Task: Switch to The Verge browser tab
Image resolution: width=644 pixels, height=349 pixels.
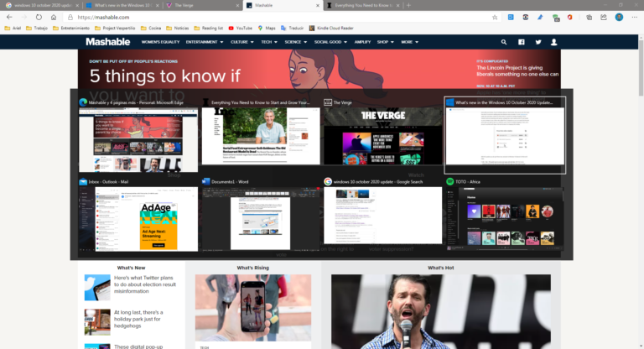Action: (x=202, y=5)
